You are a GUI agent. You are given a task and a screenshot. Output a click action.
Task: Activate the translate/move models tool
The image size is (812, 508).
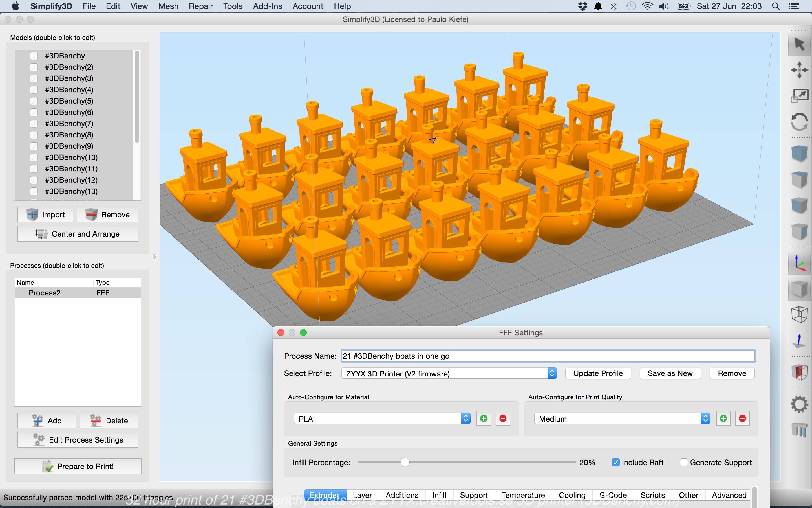pos(799,70)
